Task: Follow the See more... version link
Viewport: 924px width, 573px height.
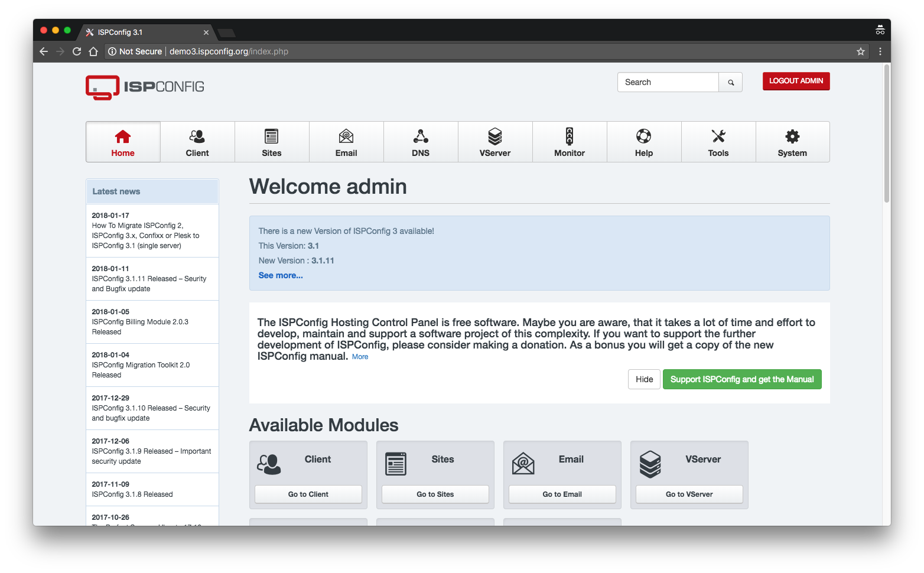Action: [281, 275]
